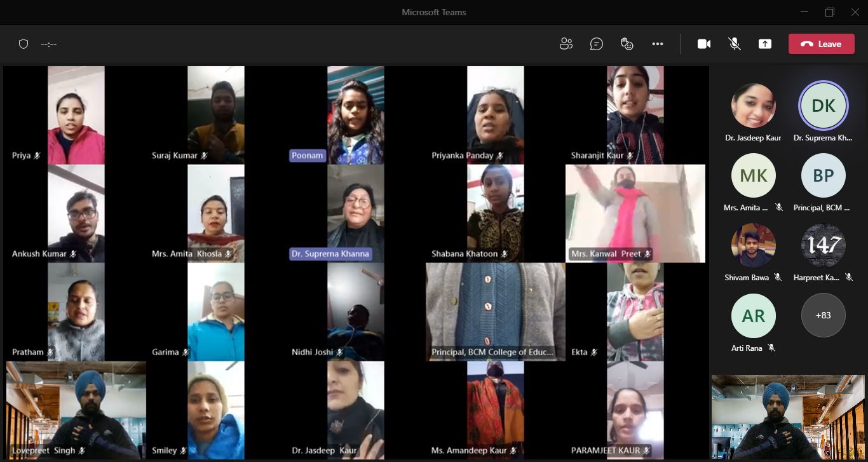Select Shabana Khatoon's video tile

click(x=496, y=214)
